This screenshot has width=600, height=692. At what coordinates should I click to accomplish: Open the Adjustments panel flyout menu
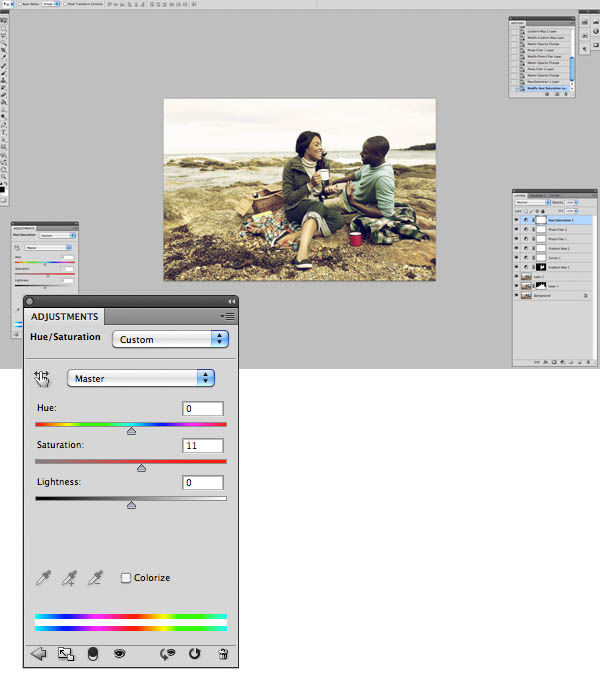[x=228, y=316]
